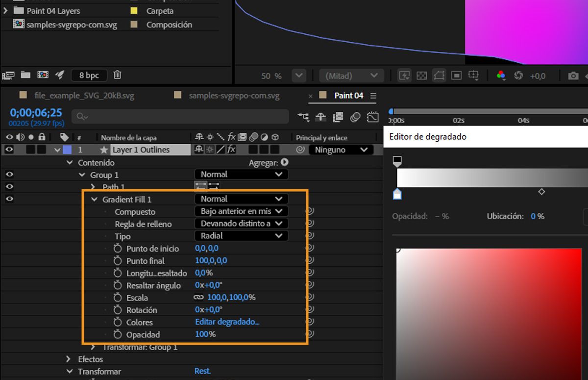Click the rocket icon in the Project panel

(x=60, y=75)
